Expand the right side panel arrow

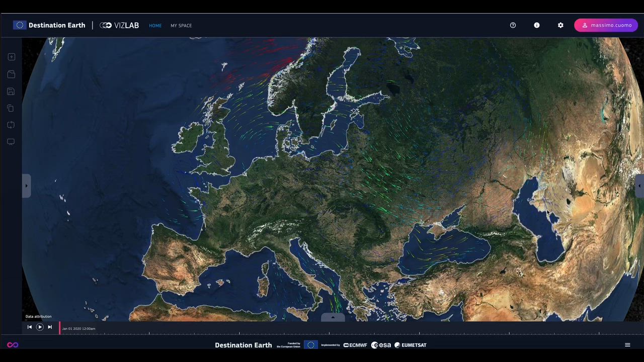point(639,186)
